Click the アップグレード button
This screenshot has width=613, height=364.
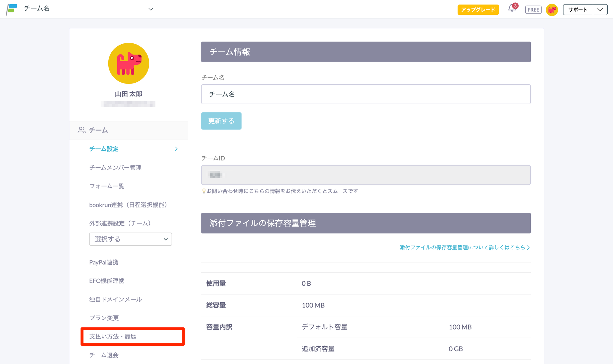(478, 10)
